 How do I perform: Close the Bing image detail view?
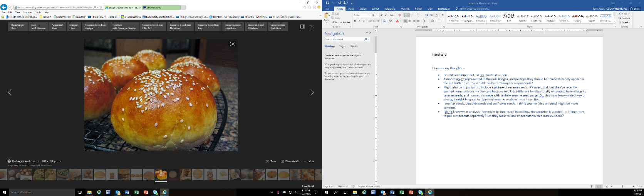[x=312, y=27]
